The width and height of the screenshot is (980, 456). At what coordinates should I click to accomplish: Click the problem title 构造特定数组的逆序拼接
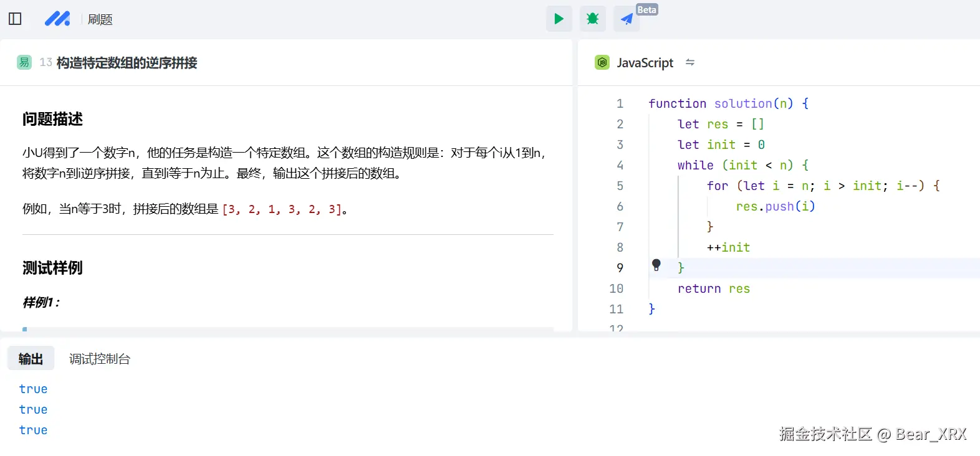pyautogui.click(x=127, y=63)
